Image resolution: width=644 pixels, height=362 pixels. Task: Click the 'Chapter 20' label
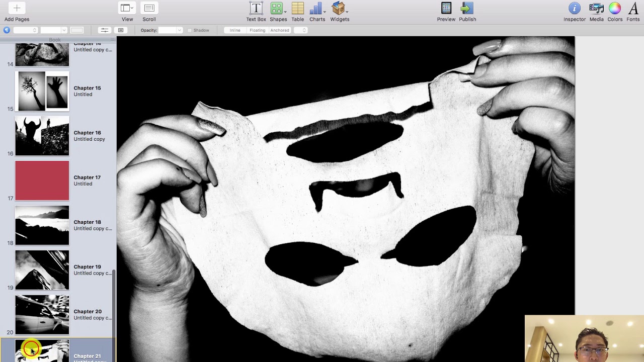(x=87, y=312)
